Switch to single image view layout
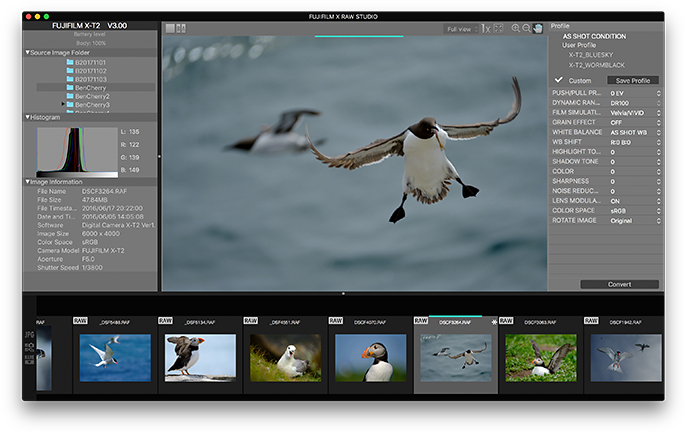 [170, 29]
